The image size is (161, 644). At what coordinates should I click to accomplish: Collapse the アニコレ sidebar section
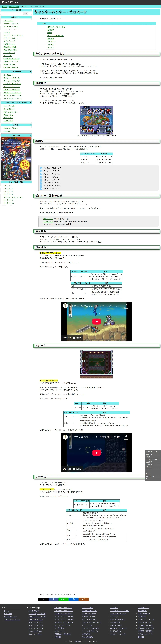tap(16, 125)
